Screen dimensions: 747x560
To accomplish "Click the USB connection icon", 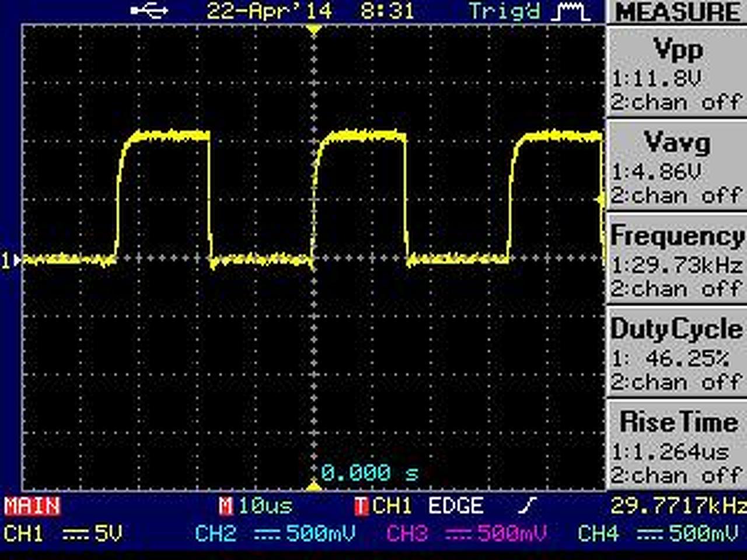I will [x=150, y=10].
